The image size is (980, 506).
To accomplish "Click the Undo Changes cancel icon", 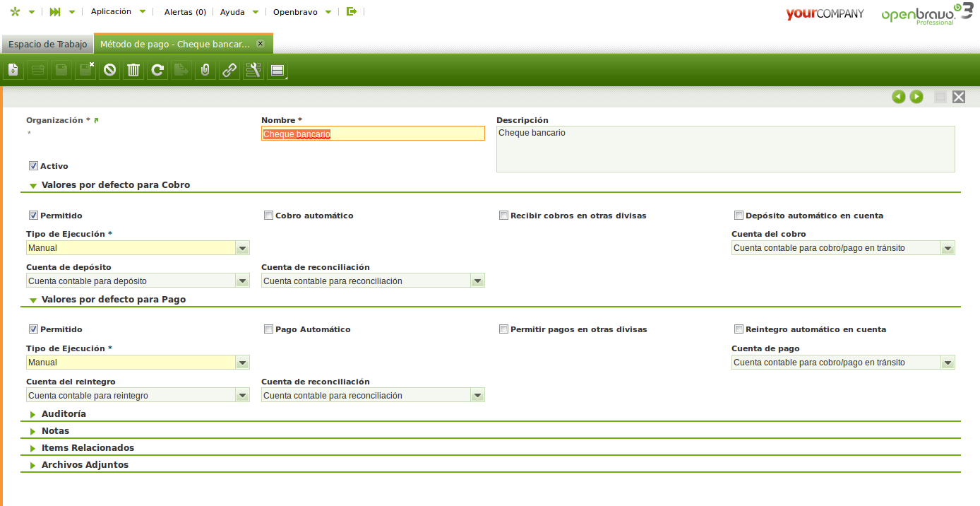I will [109, 70].
